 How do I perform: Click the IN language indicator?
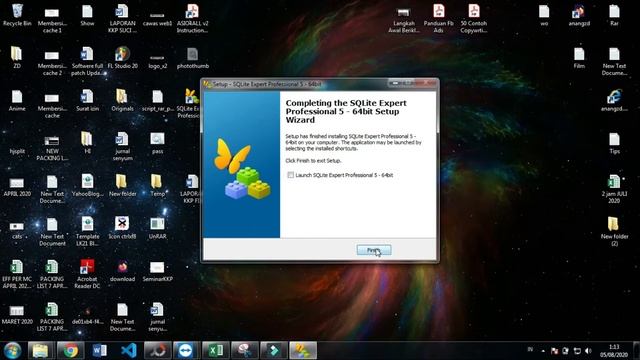tap(530, 349)
